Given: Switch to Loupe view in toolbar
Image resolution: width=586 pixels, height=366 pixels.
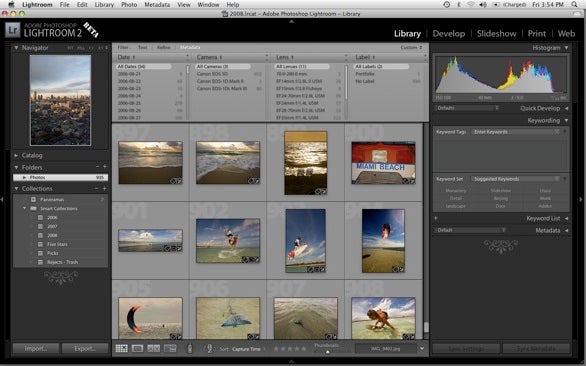Looking at the screenshot, I should 138,348.
